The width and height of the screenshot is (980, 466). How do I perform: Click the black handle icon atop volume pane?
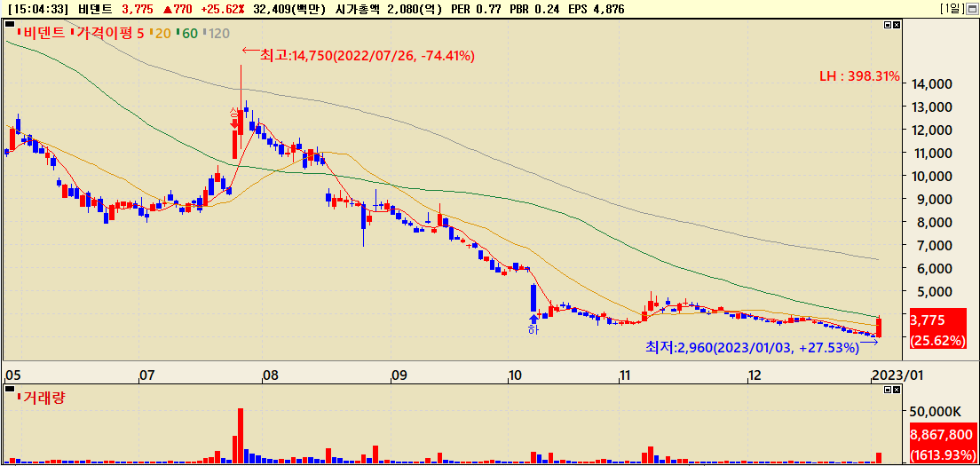click(10, 389)
